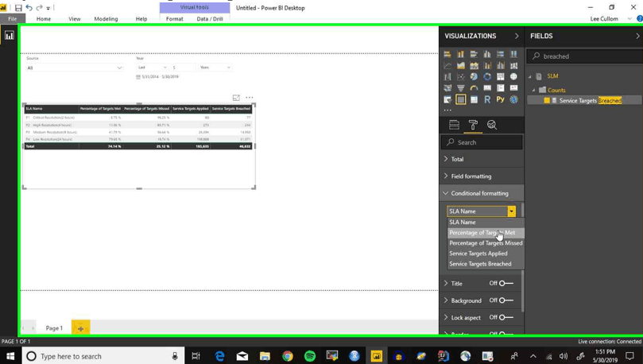Open the 'Years' period dropdown

(x=215, y=68)
